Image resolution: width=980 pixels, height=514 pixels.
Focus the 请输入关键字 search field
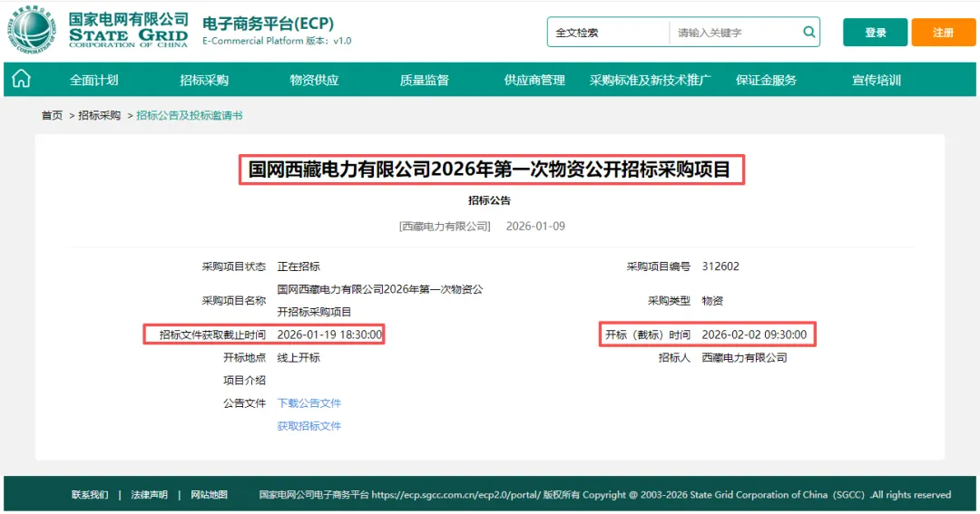click(736, 33)
